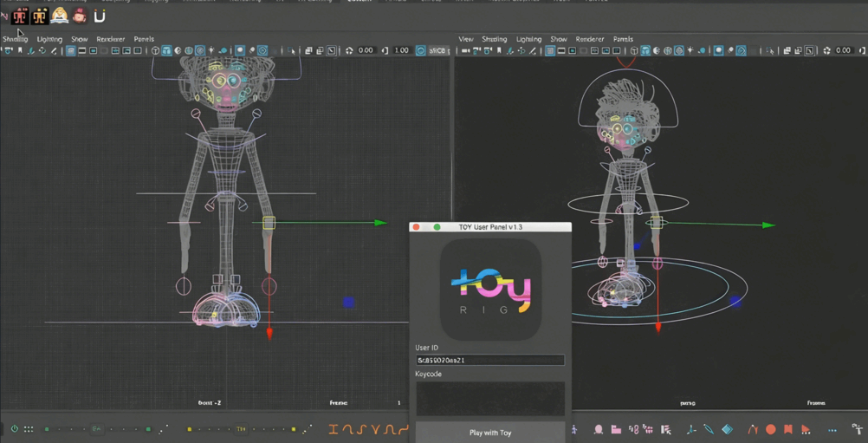Click pink folder icon in bottom bar
The image size is (868, 443).
coord(615,429)
